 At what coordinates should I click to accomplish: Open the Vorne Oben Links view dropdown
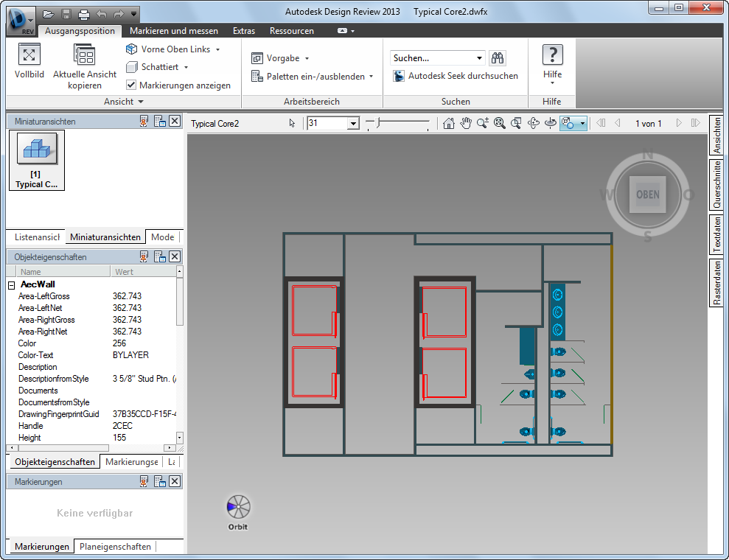pos(217,49)
